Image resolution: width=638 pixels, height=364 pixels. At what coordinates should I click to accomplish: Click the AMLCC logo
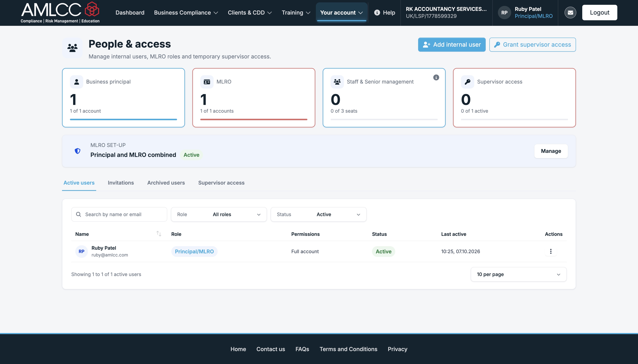60,13
